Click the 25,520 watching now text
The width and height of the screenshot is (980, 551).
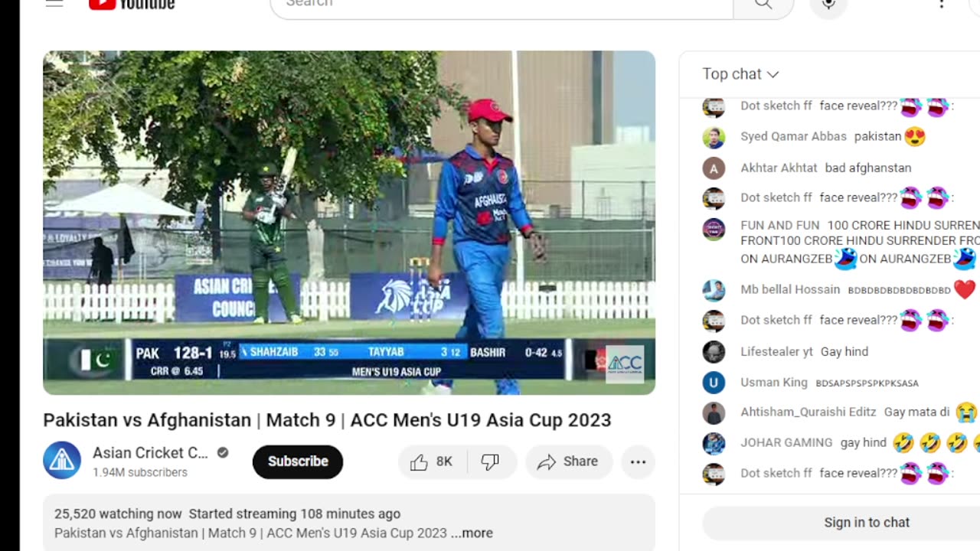tap(118, 514)
